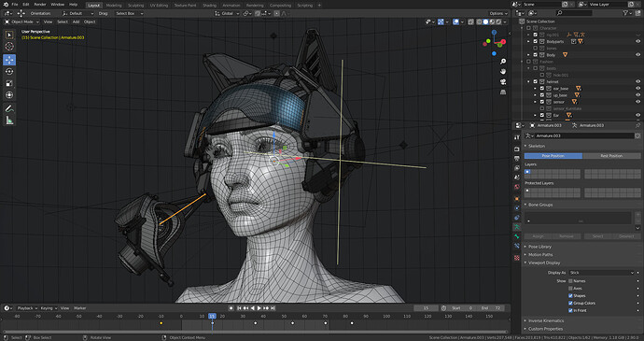Click the Pose Position button

click(x=553, y=156)
